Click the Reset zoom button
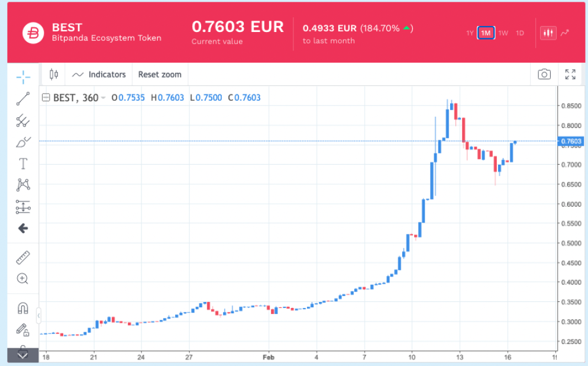Image resolution: width=588 pixels, height=366 pixels. click(x=160, y=75)
